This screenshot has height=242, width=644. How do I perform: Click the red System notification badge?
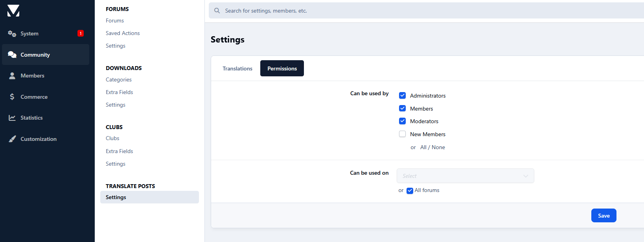pyautogui.click(x=81, y=33)
